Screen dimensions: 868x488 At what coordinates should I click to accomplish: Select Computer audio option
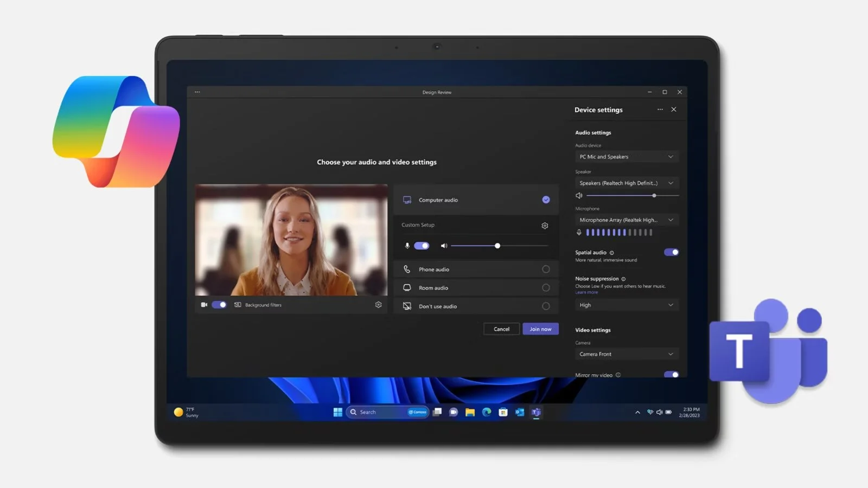pos(476,200)
